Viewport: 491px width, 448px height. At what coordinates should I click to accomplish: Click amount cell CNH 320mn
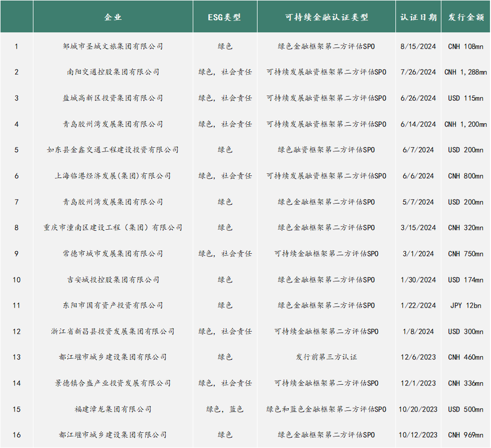pos(465,227)
